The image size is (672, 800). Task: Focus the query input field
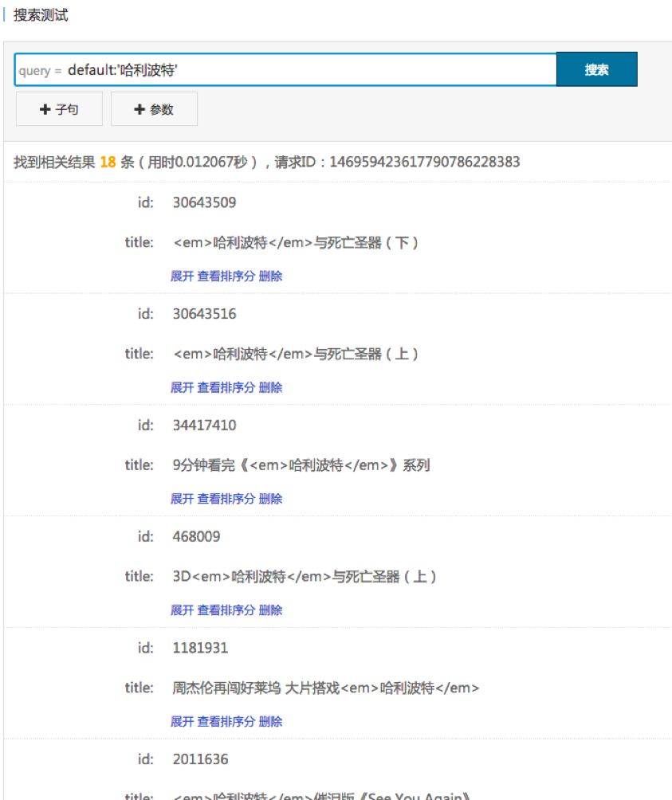(285, 69)
